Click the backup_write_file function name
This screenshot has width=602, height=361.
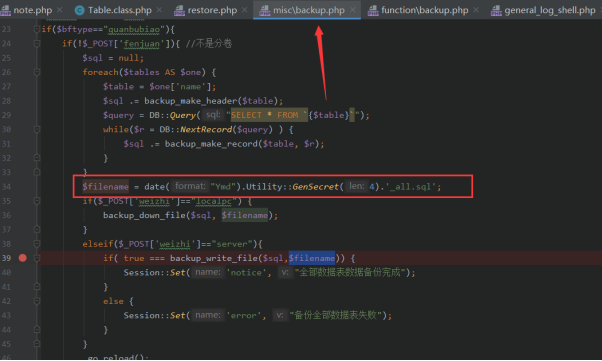[x=214, y=258]
